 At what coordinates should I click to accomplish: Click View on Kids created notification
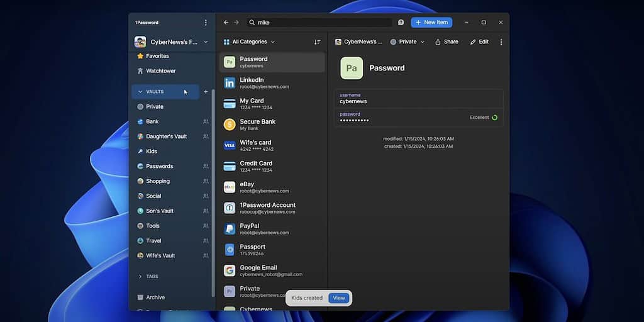point(338,298)
